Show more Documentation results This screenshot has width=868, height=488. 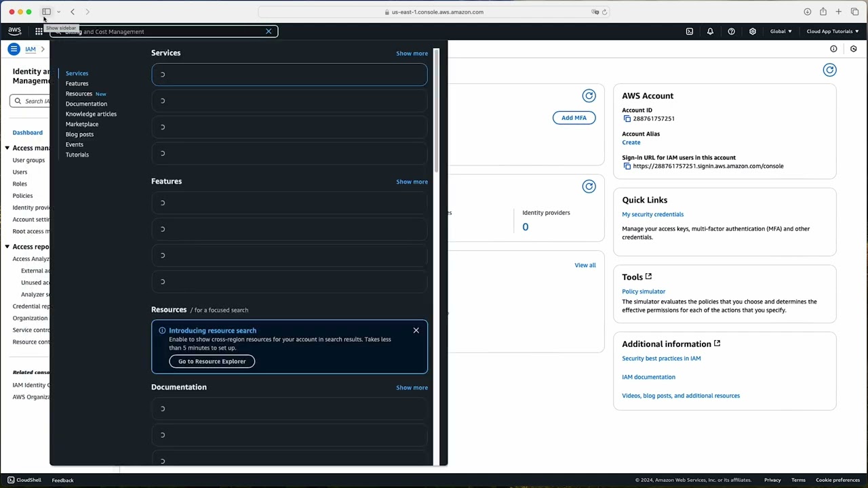tap(412, 388)
